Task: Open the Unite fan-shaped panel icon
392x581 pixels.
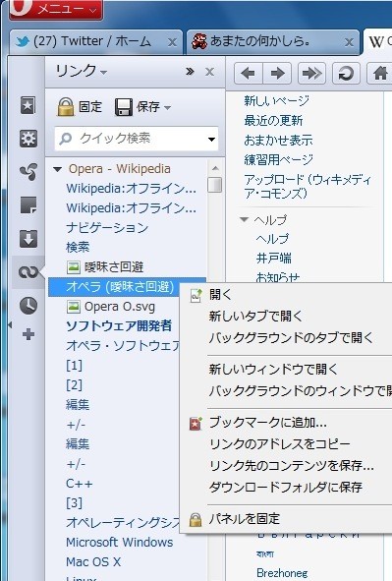Action: tap(28, 172)
